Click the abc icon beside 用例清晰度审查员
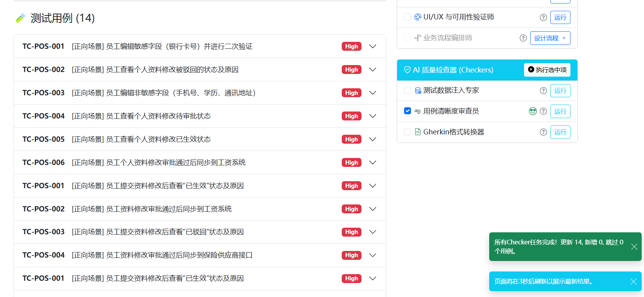This screenshot has height=297, width=644. pyautogui.click(x=418, y=111)
